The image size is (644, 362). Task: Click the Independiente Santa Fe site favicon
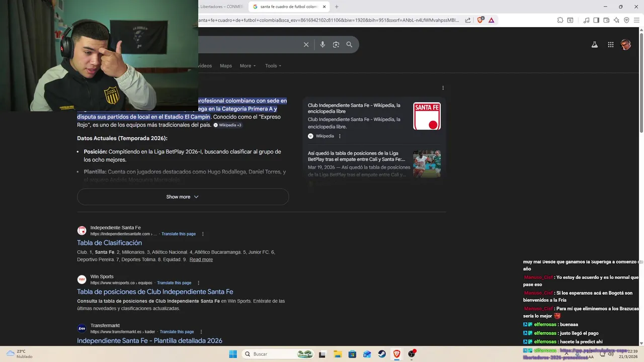pos(82,231)
